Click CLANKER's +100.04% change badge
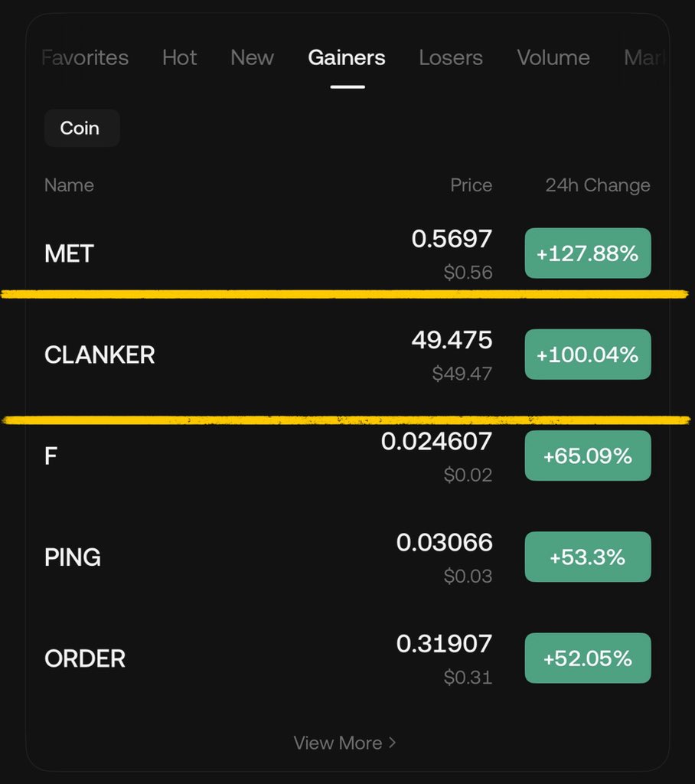This screenshot has height=784, width=695. click(x=587, y=354)
